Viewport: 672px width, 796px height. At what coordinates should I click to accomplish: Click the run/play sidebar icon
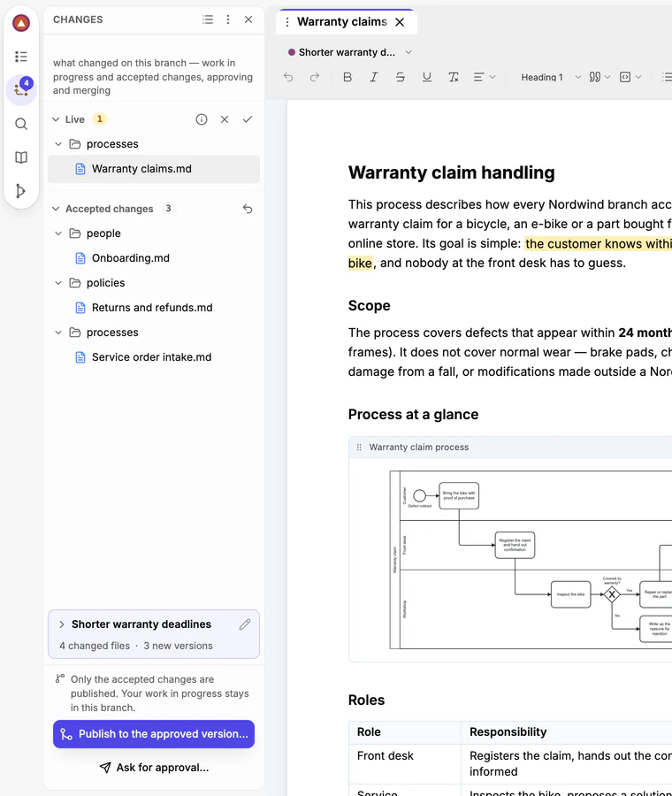click(21, 191)
